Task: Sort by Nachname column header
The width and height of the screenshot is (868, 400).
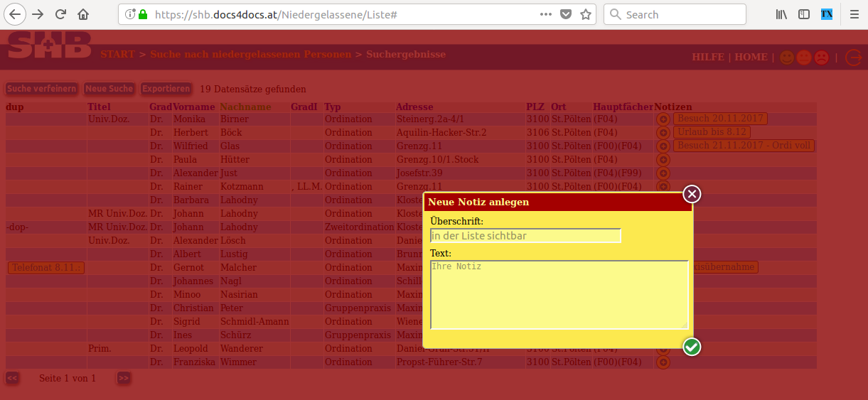Action: [245, 107]
